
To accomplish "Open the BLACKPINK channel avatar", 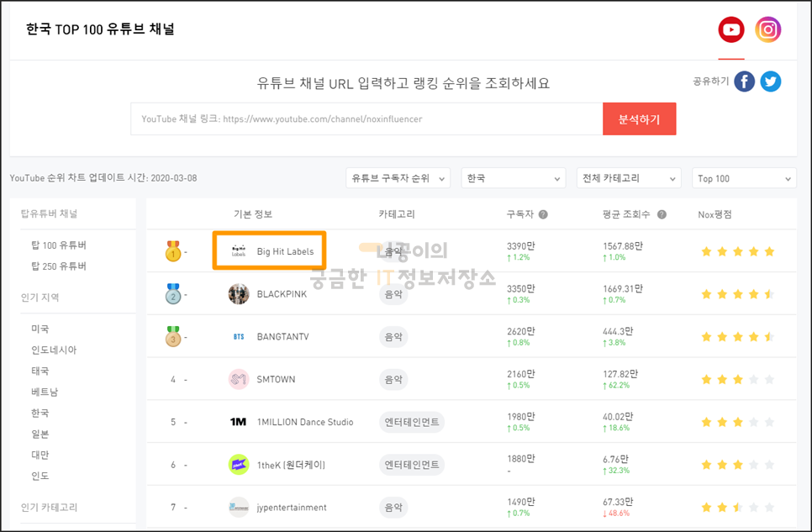I will [x=239, y=293].
